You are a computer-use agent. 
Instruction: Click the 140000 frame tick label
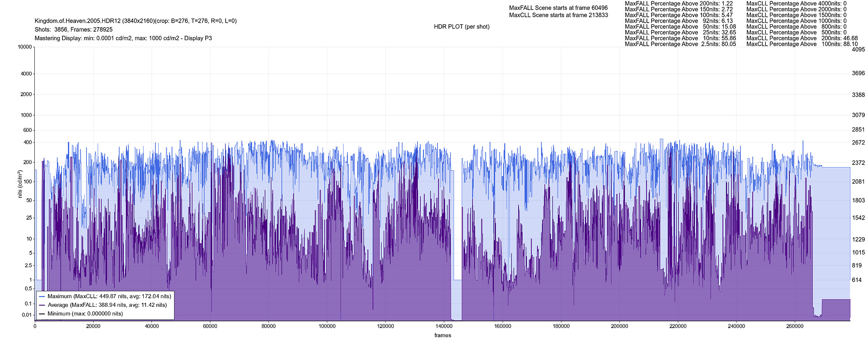(x=444, y=326)
